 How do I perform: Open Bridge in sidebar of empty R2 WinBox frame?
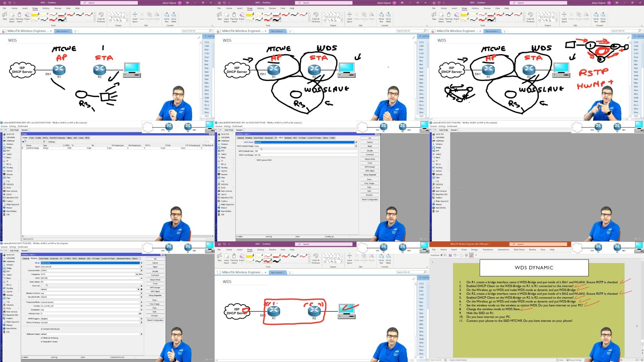point(439,148)
